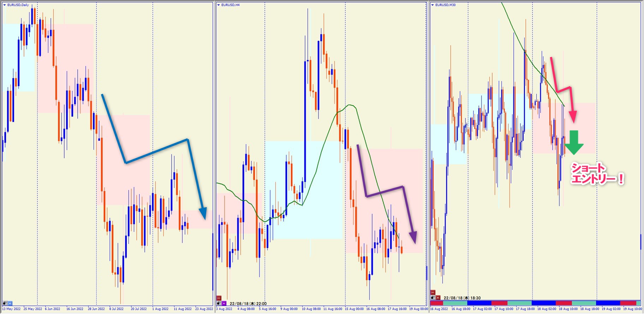
Task: Click the blue square button in Daily chart
Action: click(10, 303)
